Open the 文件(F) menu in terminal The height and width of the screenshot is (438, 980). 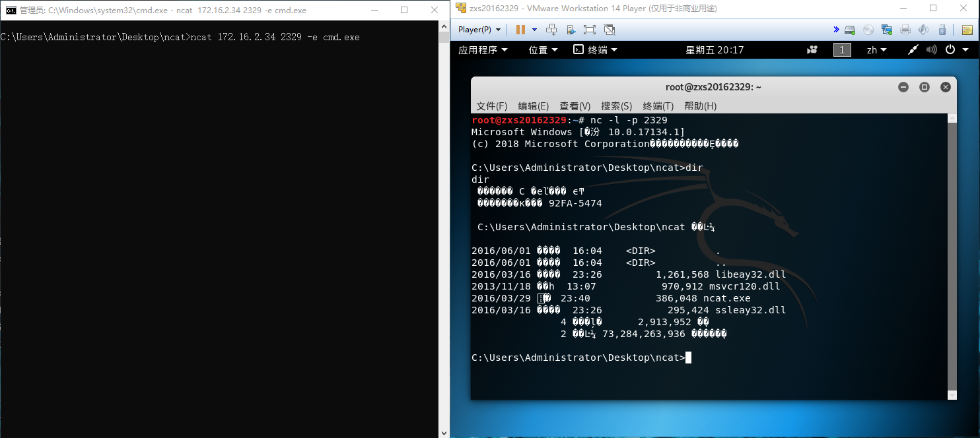[492, 106]
